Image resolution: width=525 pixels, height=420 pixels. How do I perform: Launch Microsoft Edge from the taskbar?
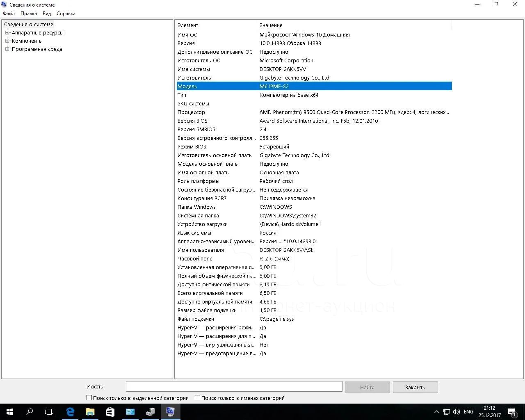(70, 412)
